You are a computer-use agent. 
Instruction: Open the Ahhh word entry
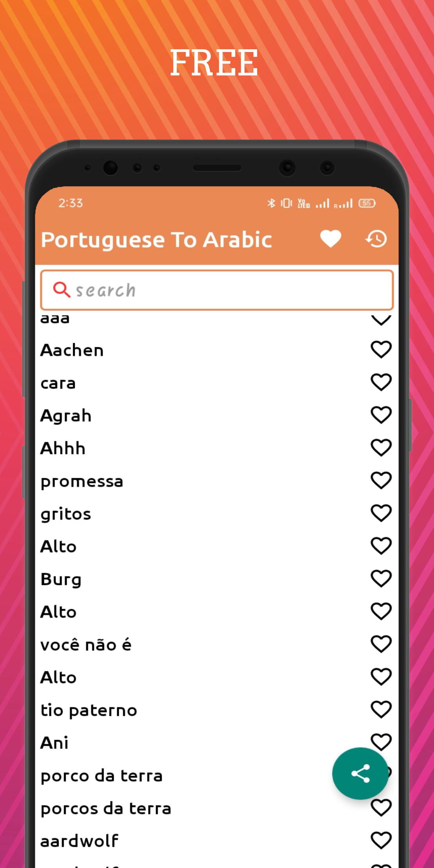63,448
